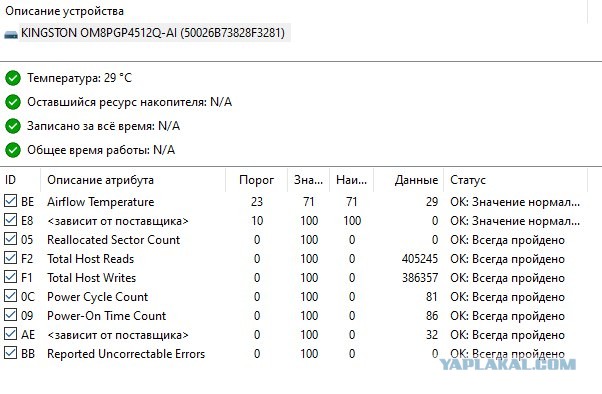602x394 pixels.
Task: Toggle the 05 Reallocated Sector Count checkbox
Action: pyautogui.click(x=10, y=239)
